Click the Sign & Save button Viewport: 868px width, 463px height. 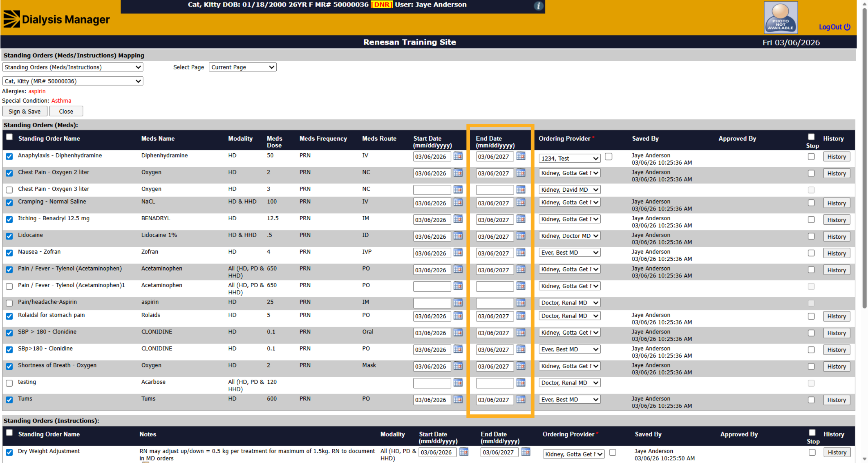[25, 111]
